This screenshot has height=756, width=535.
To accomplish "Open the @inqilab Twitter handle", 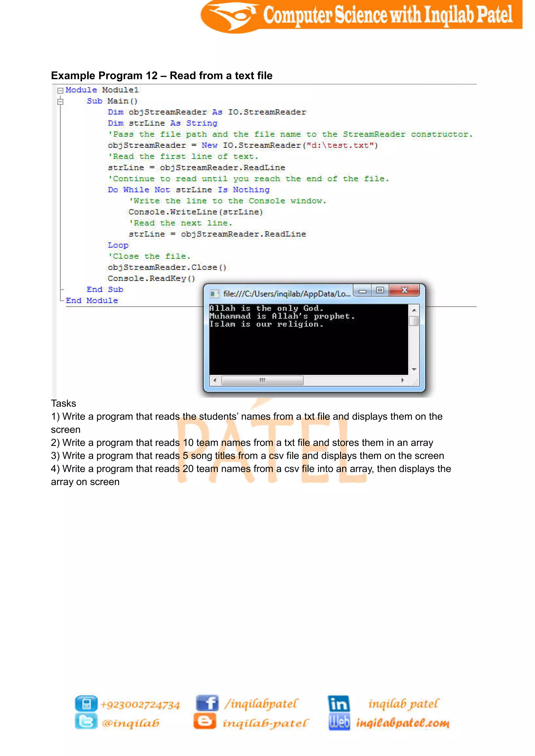I will (131, 723).
